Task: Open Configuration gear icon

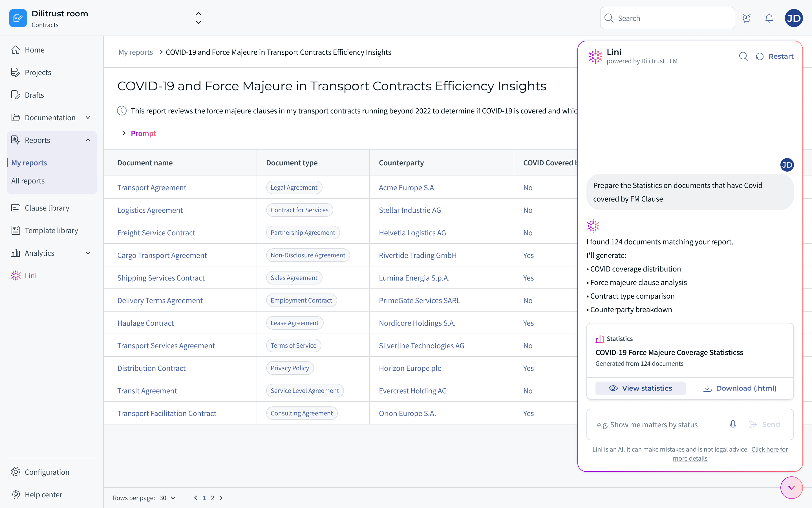Action: [16, 472]
